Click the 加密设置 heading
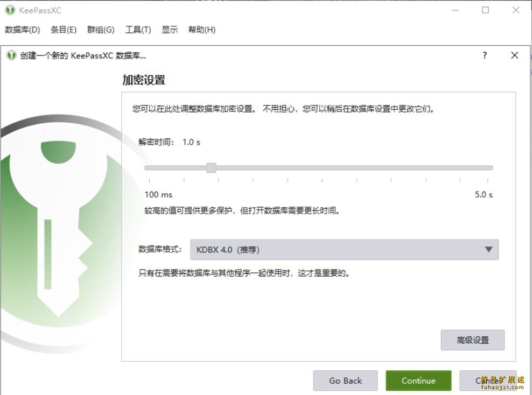532x395 pixels. tap(144, 80)
